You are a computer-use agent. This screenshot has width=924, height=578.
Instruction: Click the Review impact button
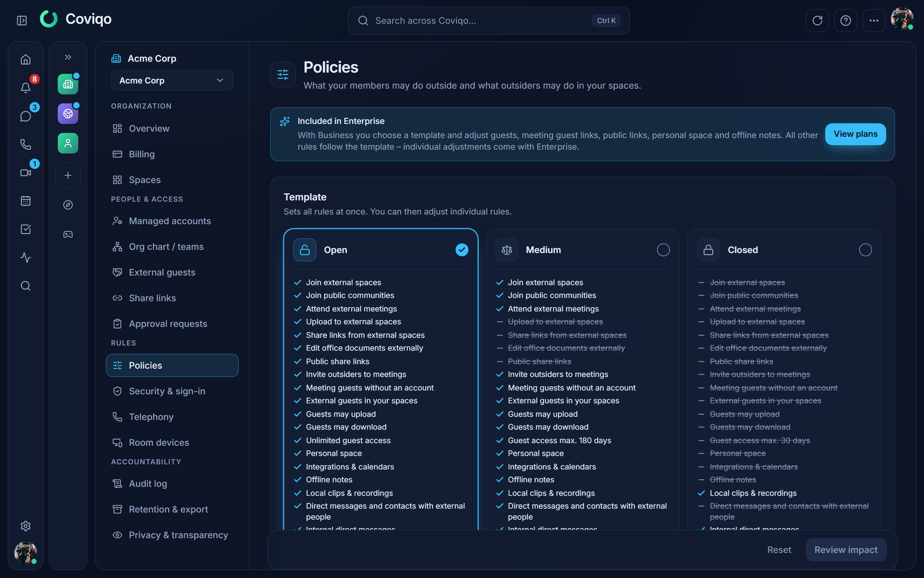(846, 550)
